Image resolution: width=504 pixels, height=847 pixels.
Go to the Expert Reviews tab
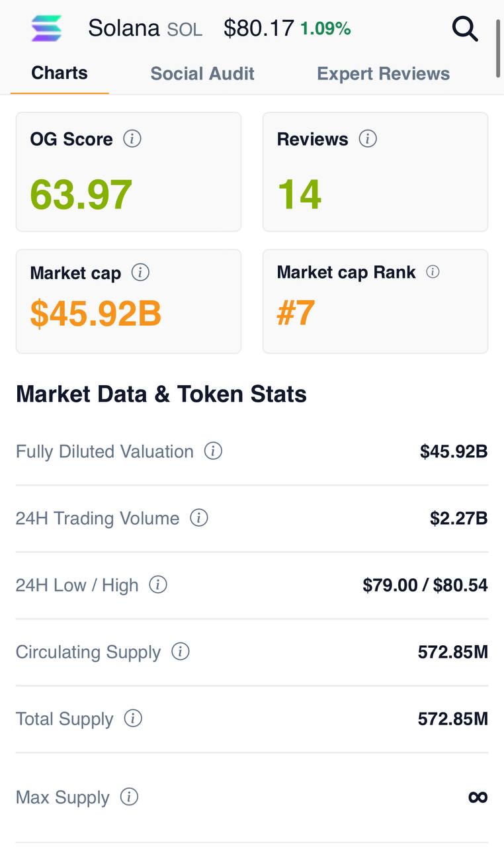tap(384, 73)
